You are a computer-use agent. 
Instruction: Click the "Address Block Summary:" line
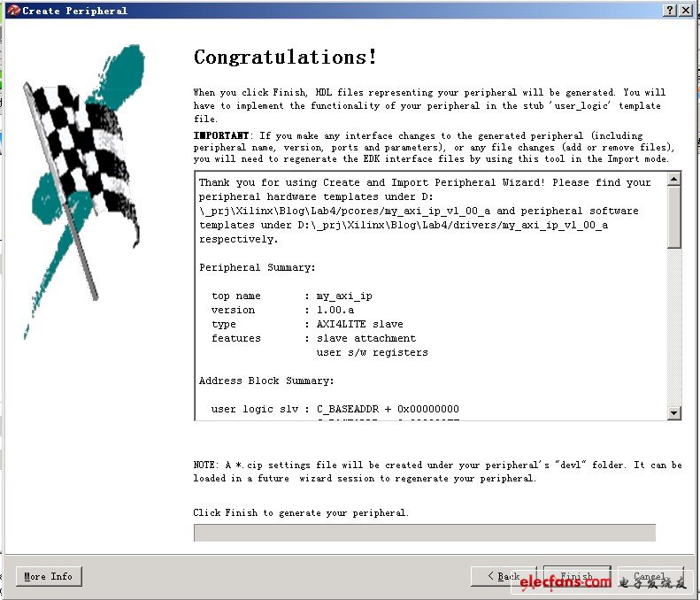click(266, 381)
